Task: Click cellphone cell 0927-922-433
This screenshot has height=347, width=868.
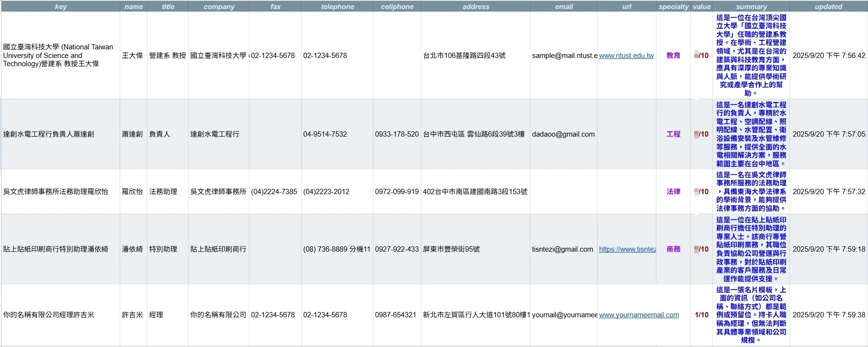Action: click(397, 249)
